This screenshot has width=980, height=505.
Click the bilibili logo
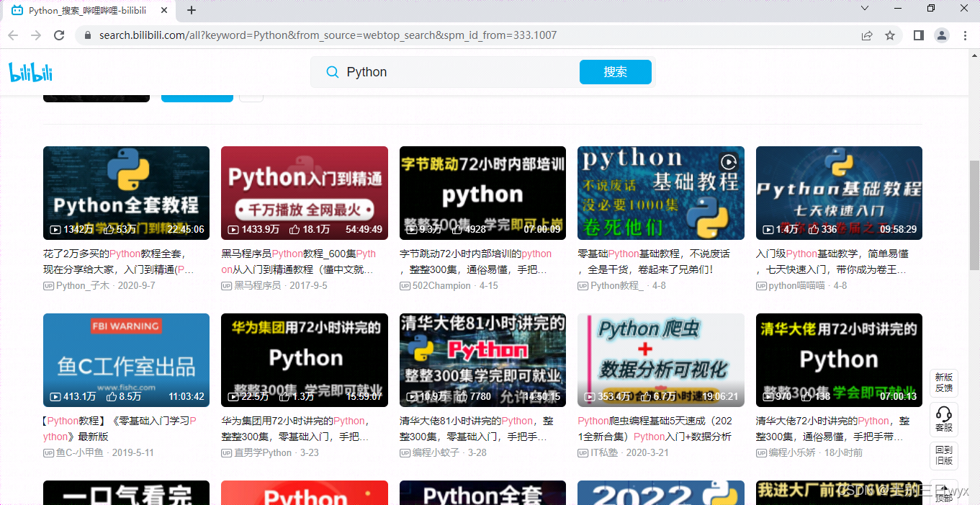click(31, 72)
